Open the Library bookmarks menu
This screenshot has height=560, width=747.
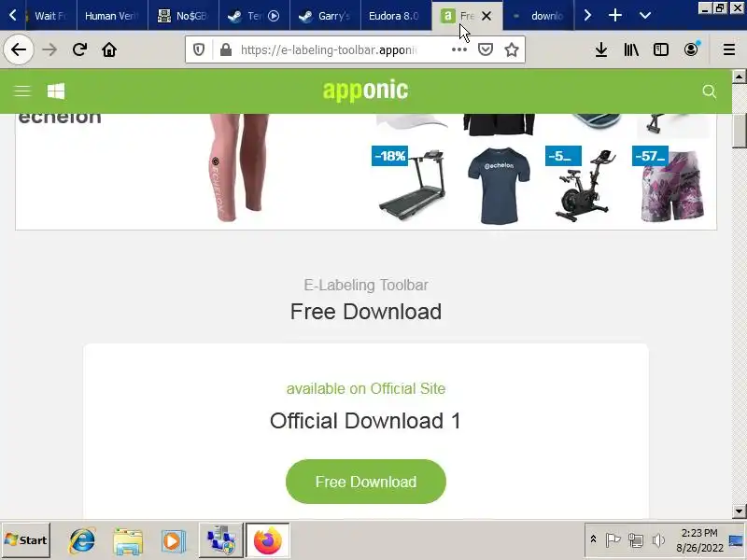click(631, 49)
